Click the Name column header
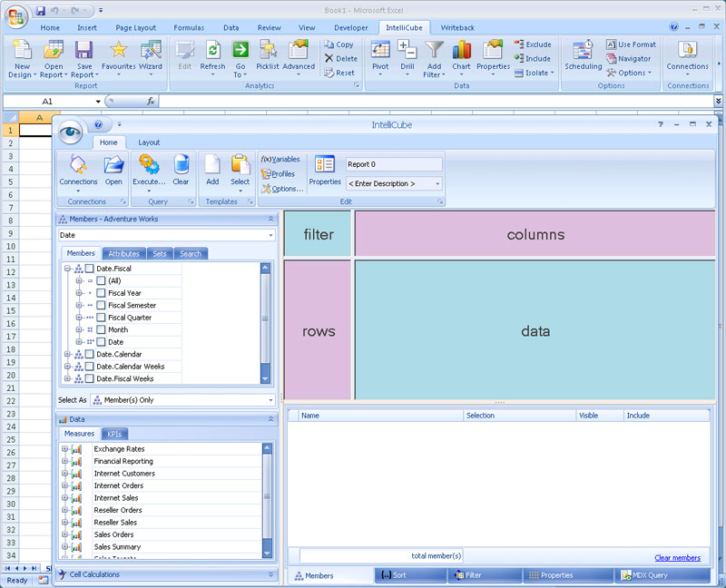This screenshot has height=588, width=726. pyautogui.click(x=380, y=416)
